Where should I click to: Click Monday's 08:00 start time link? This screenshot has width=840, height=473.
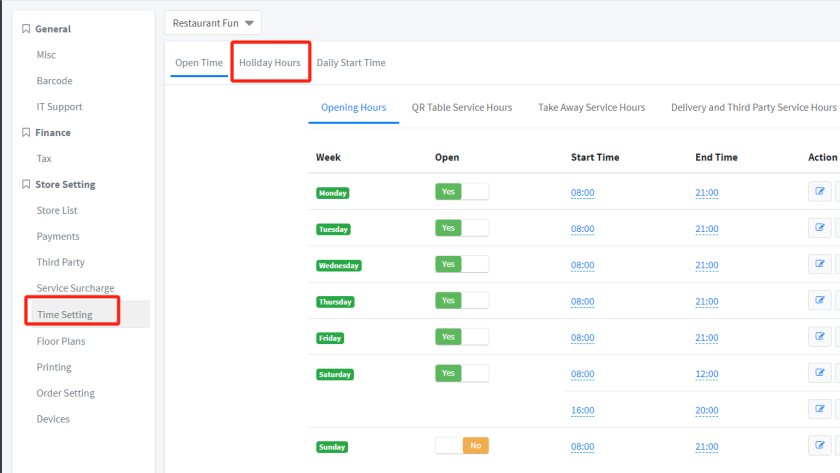582,193
